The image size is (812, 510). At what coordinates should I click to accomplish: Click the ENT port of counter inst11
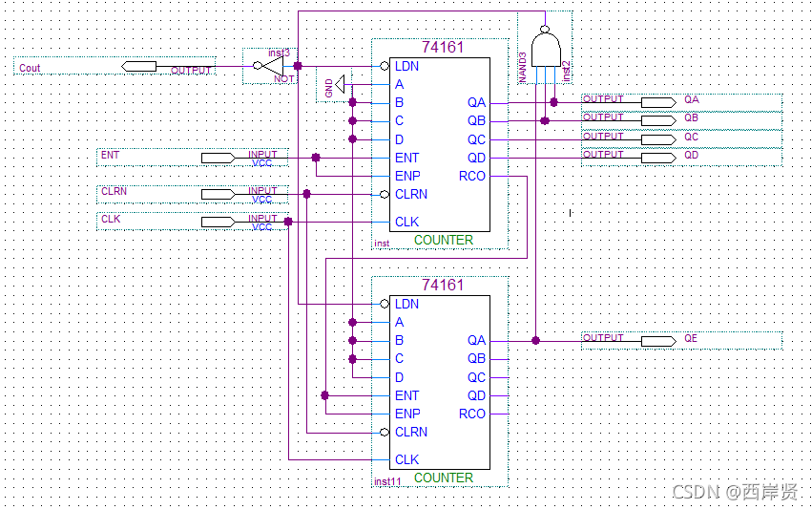(x=407, y=395)
